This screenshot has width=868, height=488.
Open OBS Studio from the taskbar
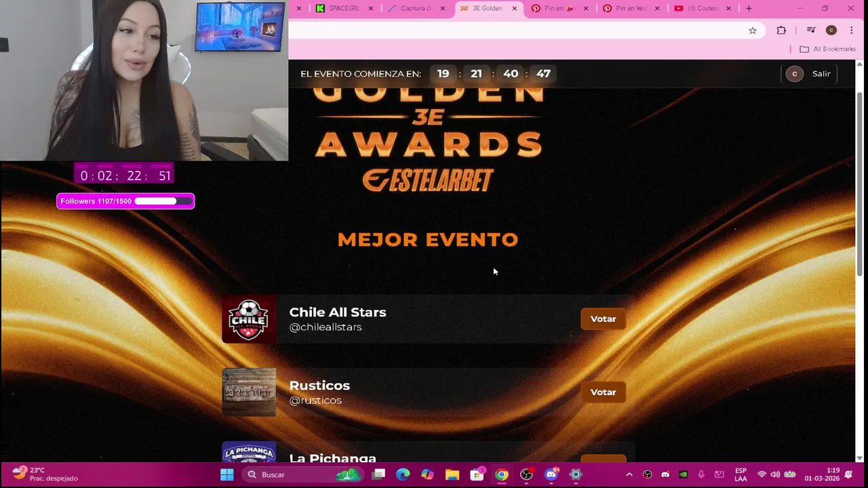point(526,474)
